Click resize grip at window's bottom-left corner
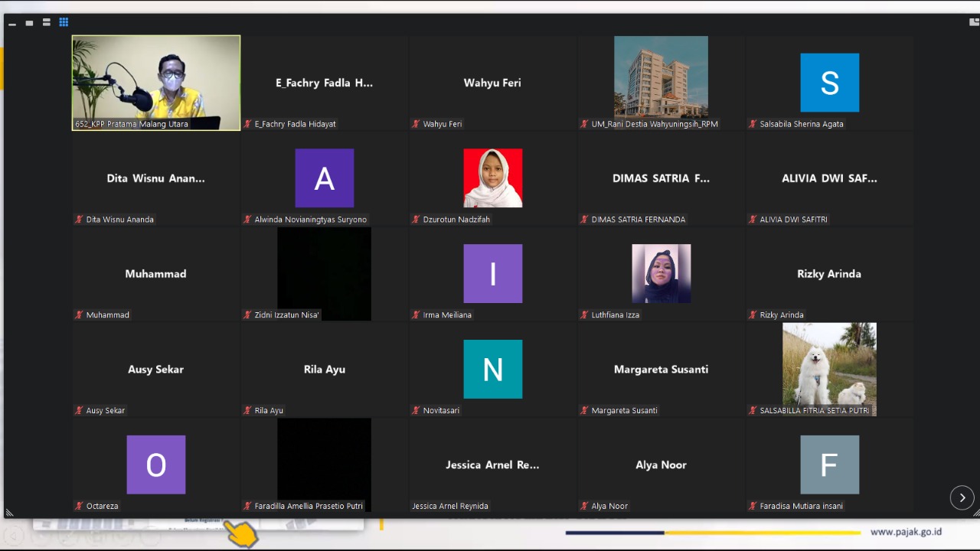 [9, 513]
